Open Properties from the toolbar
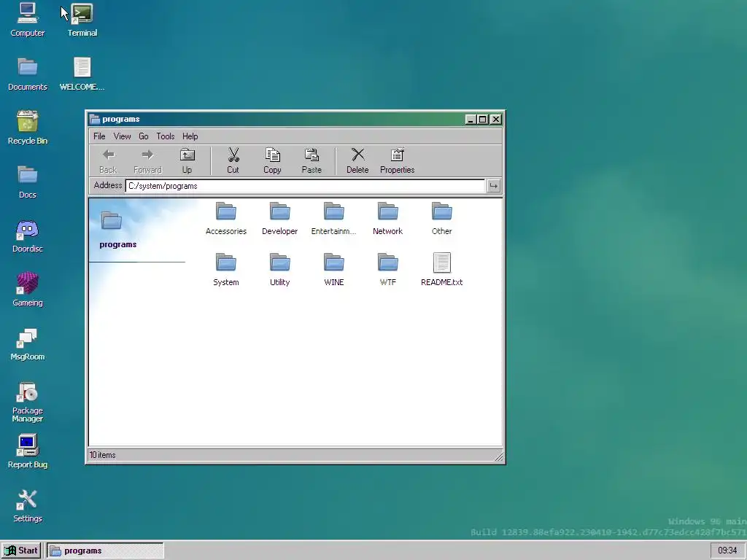The height and width of the screenshot is (560, 747). click(397, 160)
